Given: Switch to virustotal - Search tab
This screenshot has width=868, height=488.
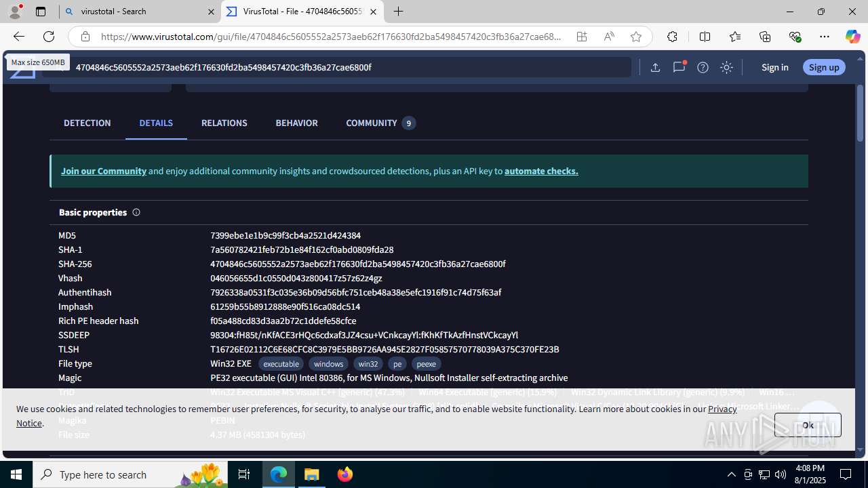Looking at the screenshot, I should [x=140, y=12].
